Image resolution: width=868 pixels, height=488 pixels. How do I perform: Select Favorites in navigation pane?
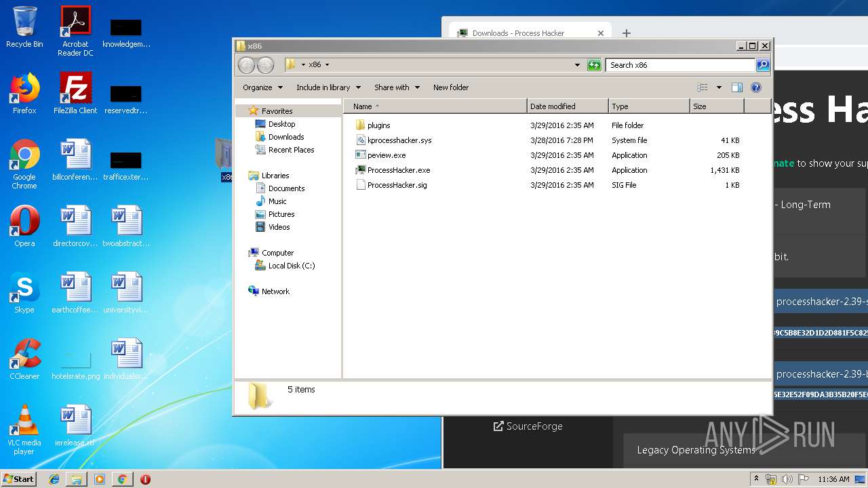pyautogui.click(x=277, y=111)
